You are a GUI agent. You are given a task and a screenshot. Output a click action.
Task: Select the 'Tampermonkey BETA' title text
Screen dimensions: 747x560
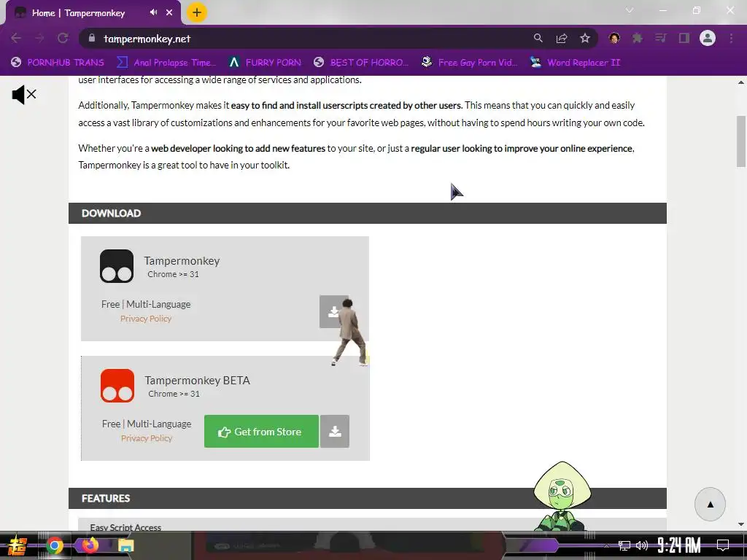[197, 380]
